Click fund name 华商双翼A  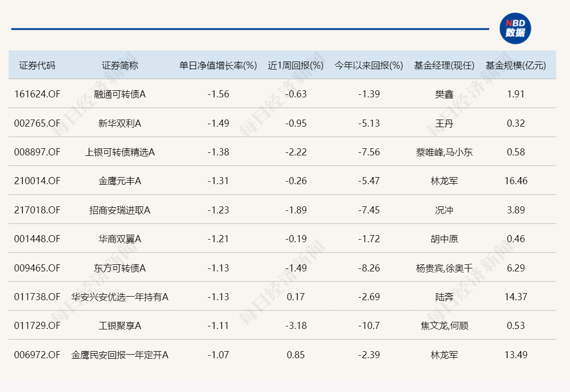point(120,239)
